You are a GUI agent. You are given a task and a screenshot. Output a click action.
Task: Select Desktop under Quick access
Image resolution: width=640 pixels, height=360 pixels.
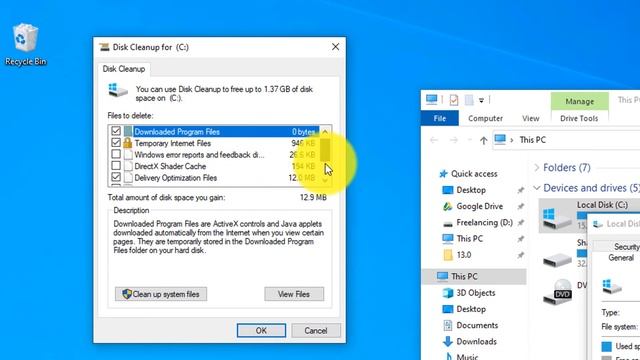click(x=471, y=190)
